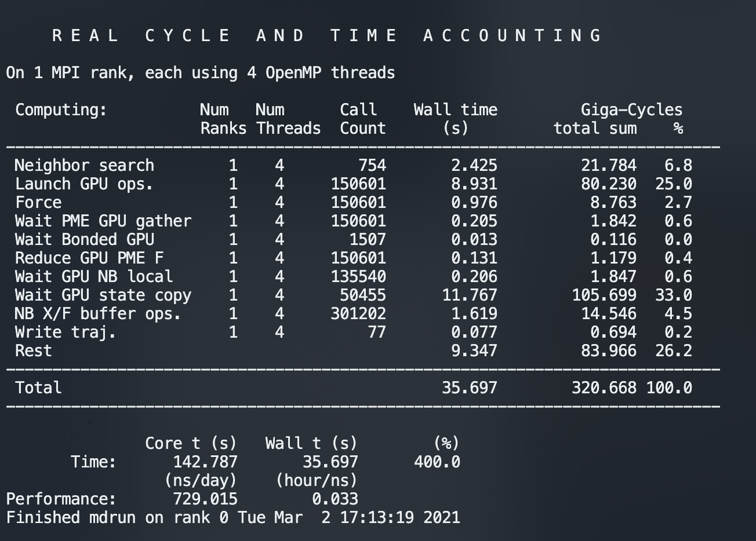Click the 'Reduce GPU PME F' row label
This screenshot has width=756, height=541.
coord(89,258)
